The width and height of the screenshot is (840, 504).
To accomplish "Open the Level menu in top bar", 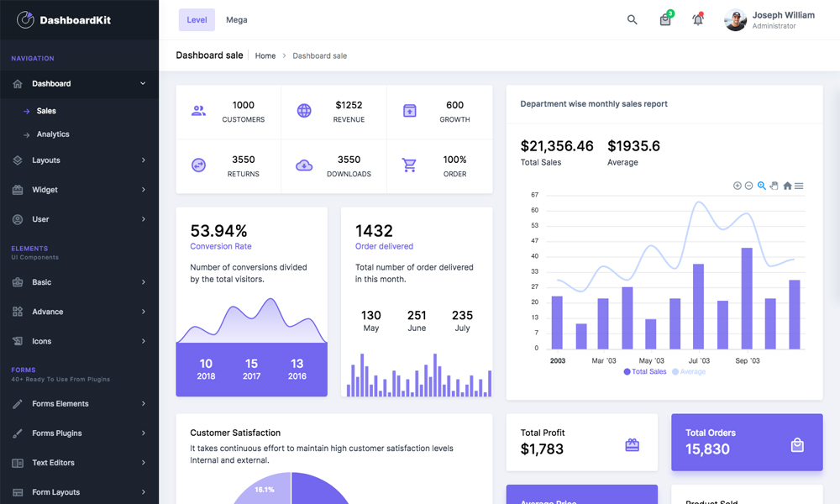I will click(x=197, y=20).
